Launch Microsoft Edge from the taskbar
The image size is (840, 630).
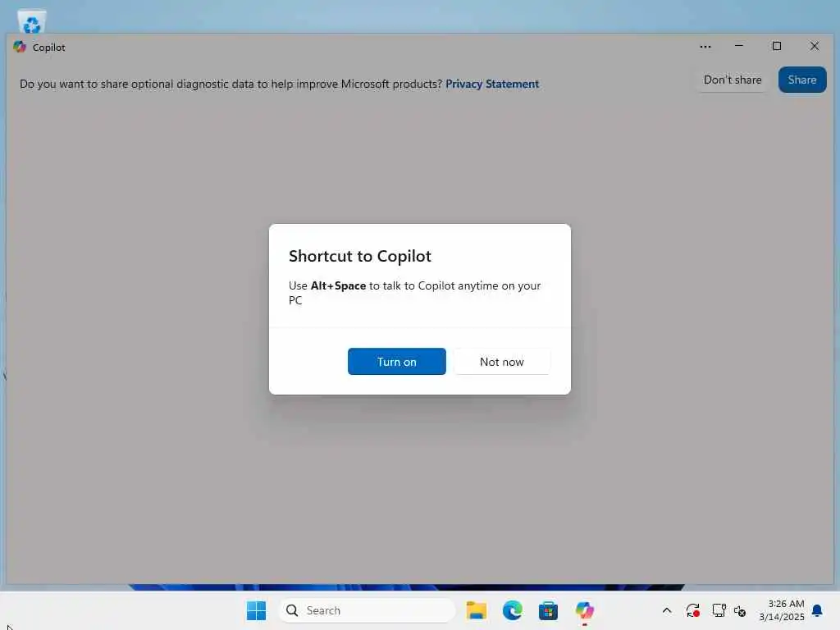click(x=512, y=610)
